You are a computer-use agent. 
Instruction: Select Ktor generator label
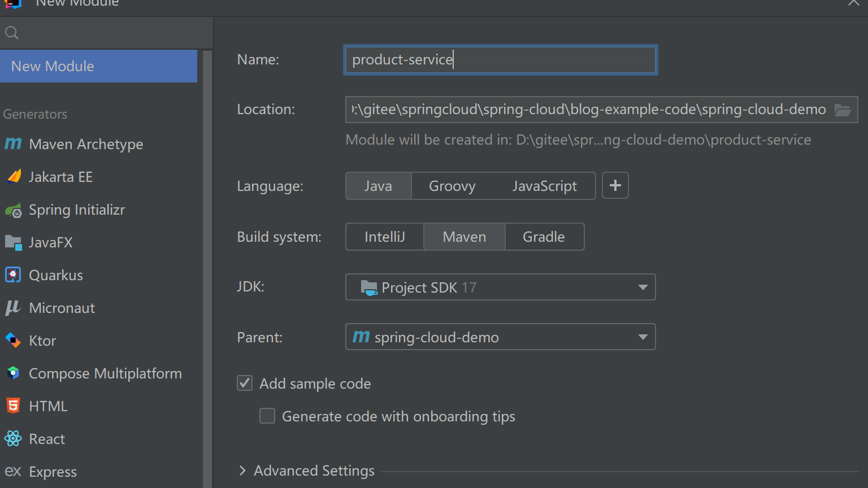click(42, 341)
